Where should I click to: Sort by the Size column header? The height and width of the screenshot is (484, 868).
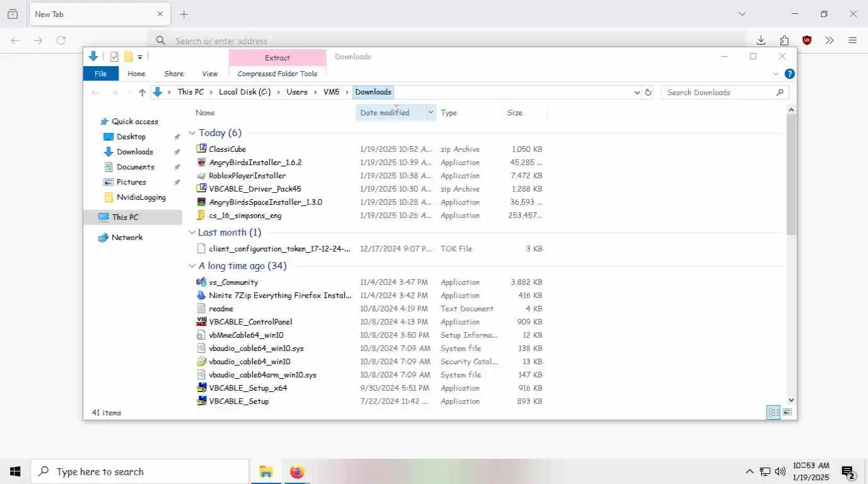click(515, 113)
